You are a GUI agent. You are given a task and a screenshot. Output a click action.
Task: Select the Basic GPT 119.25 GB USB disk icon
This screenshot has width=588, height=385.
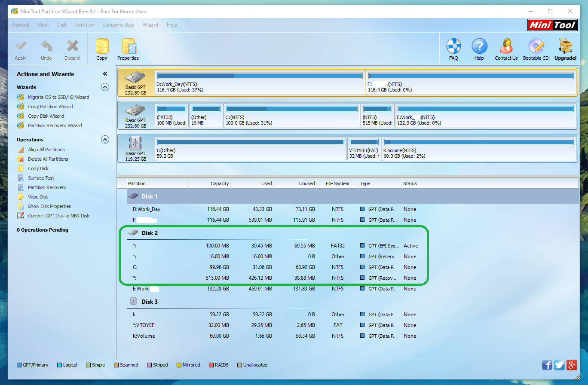135,144
